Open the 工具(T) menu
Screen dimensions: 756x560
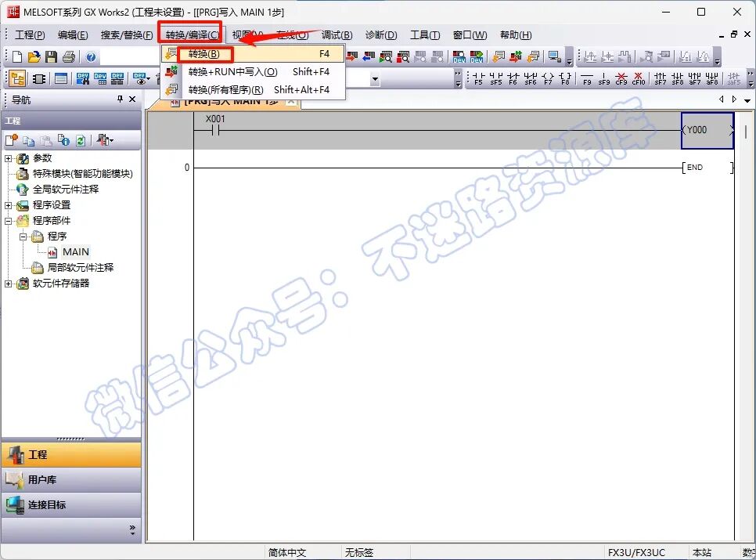point(425,34)
